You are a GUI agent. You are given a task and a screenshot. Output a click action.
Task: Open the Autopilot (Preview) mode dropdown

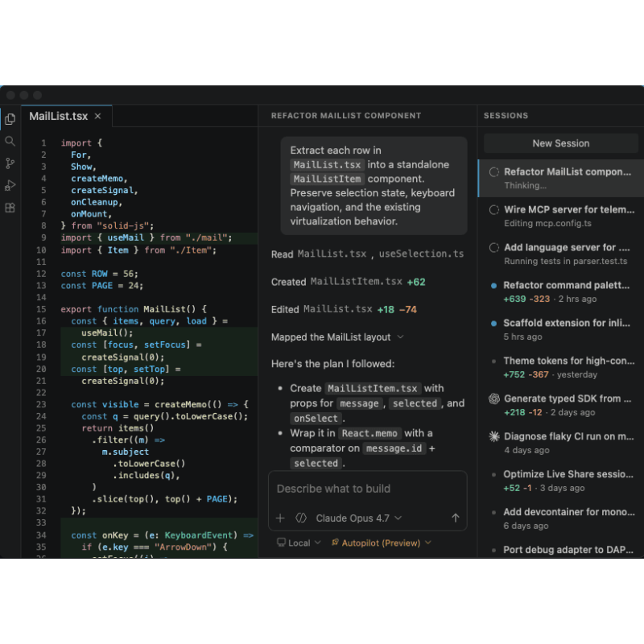[x=381, y=543]
